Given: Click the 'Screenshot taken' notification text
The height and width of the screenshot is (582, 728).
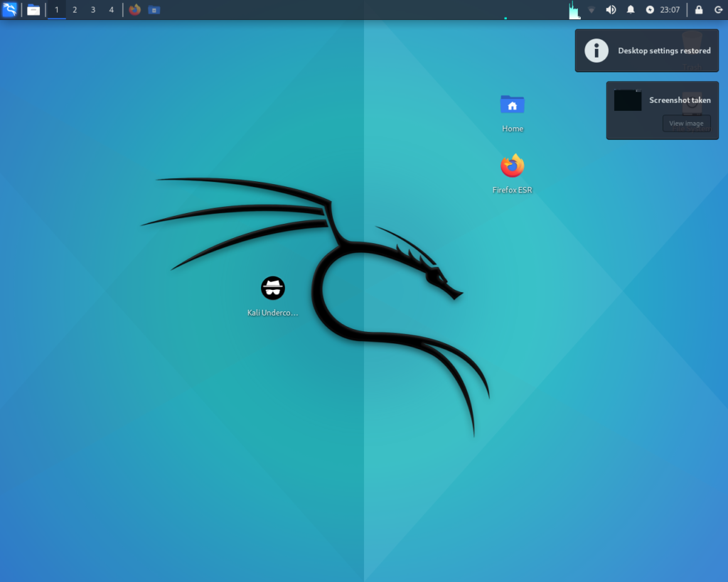Looking at the screenshot, I should pos(680,100).
